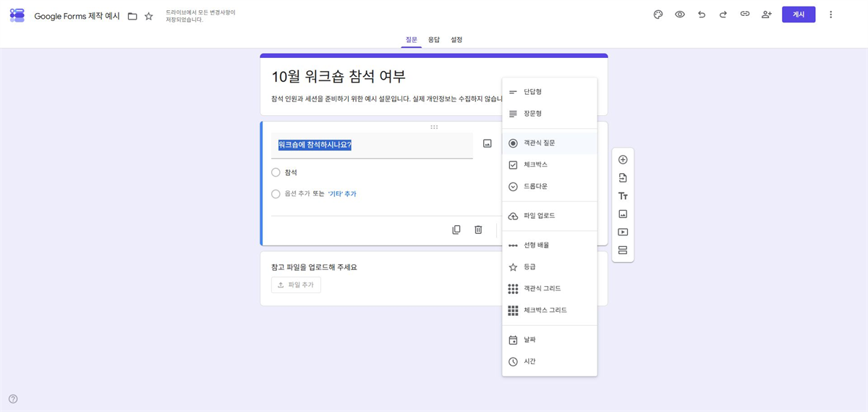
Task: Click the '기타' 추가 link
Action: click(x=342, y=194)
